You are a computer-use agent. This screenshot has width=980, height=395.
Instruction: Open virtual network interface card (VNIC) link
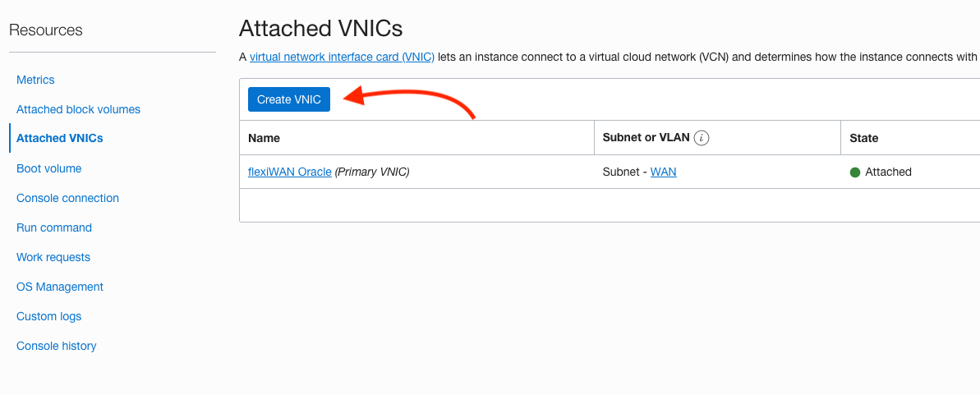tap(342, 57)
